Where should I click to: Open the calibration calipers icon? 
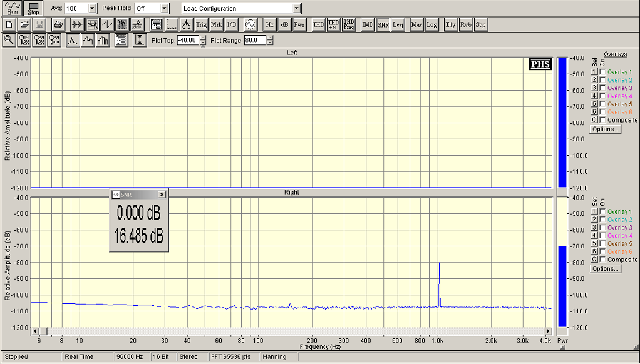[187, 24]
